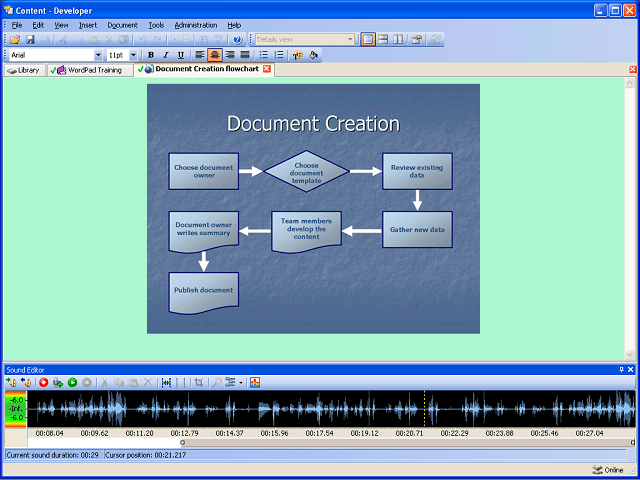This screenshot has width=640, height=480.
Task: Open the Arial font dropdown
Action: 98,55
